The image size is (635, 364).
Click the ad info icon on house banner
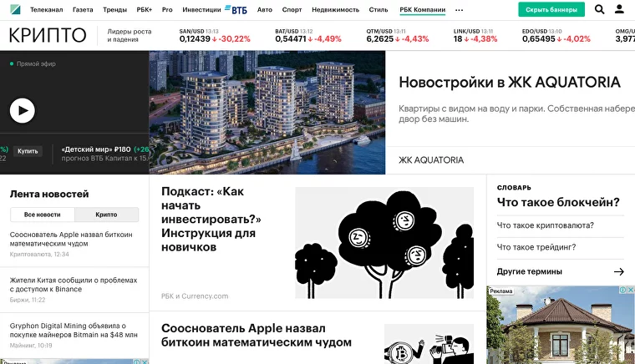point(623,290)
